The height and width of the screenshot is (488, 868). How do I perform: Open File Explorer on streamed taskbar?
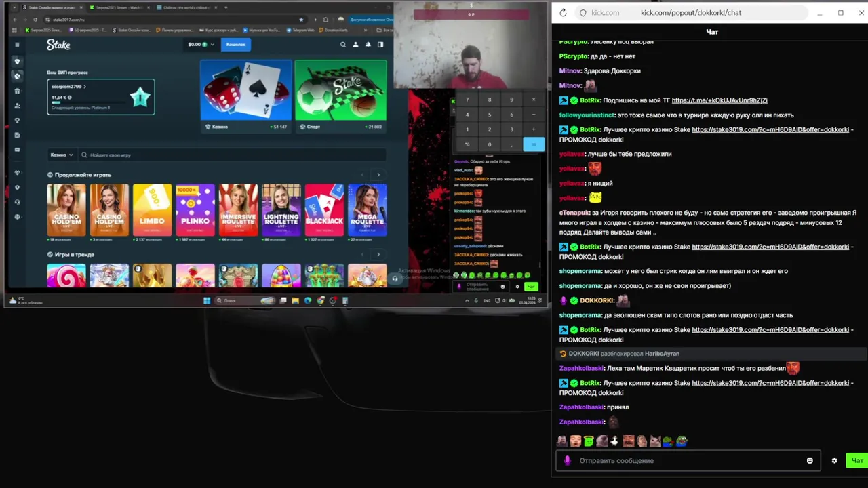coord(295,300)
